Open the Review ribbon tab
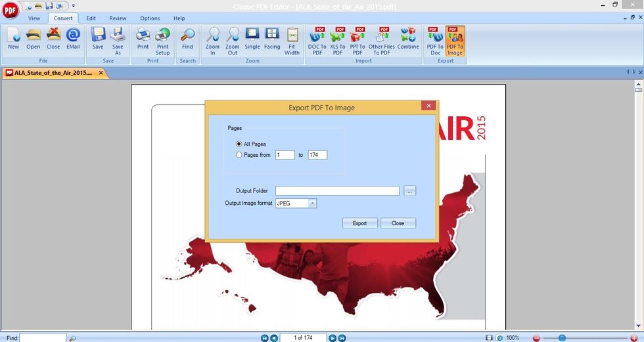 [x=118, y=18]
